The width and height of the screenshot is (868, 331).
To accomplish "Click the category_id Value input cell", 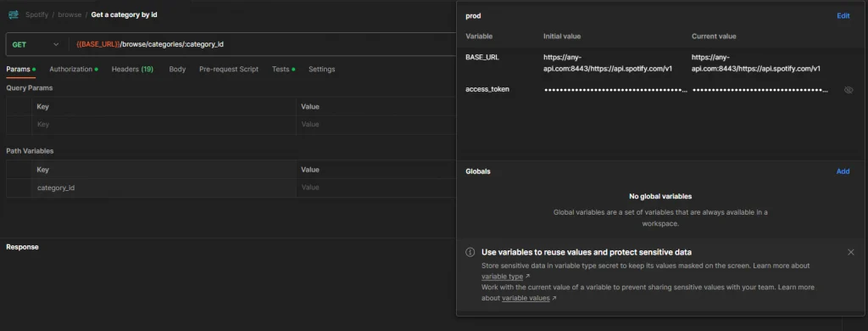I will (376, 188).
